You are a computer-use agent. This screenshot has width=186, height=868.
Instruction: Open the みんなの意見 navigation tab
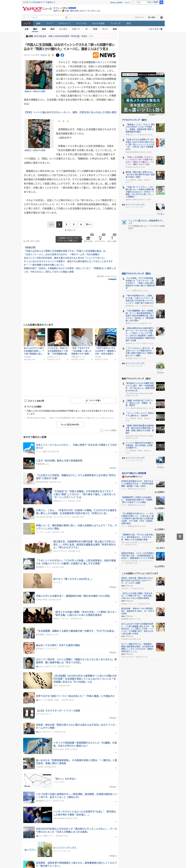98,24
